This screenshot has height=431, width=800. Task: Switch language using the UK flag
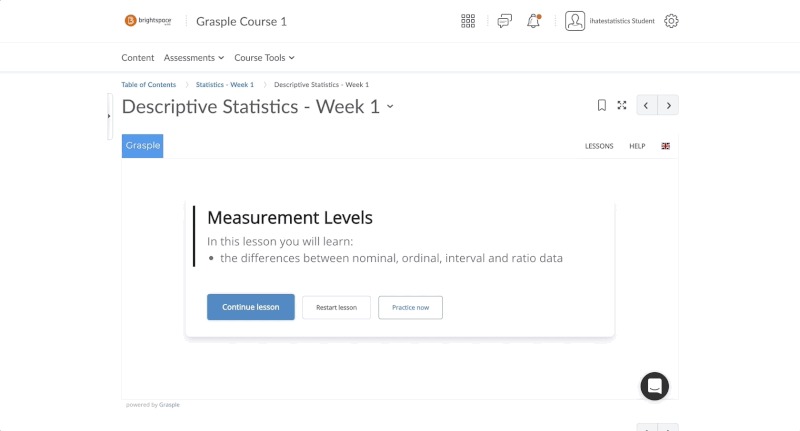click(666, 146)
